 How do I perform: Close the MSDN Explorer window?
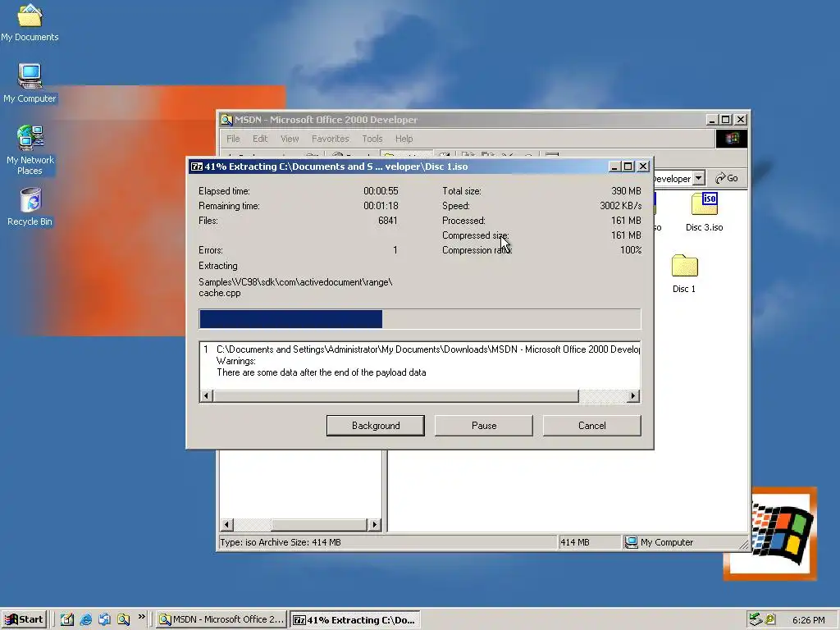pyautogui.click(x=741, y=120)
